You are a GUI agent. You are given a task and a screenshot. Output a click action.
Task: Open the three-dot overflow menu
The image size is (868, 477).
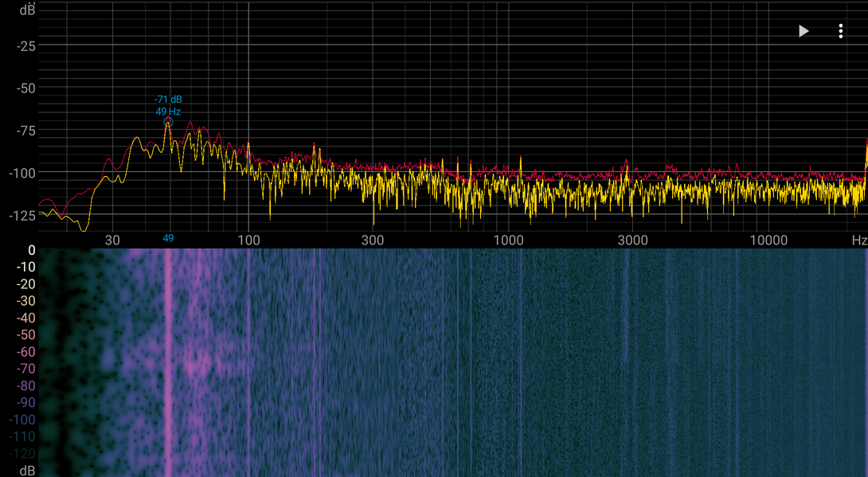[840, 31]
